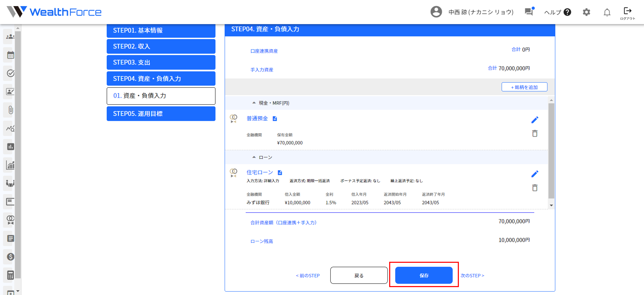This screenshot has width=644, height=295.
Task: Open the paperclip attachments icon in sidebar
Action: 11,110
